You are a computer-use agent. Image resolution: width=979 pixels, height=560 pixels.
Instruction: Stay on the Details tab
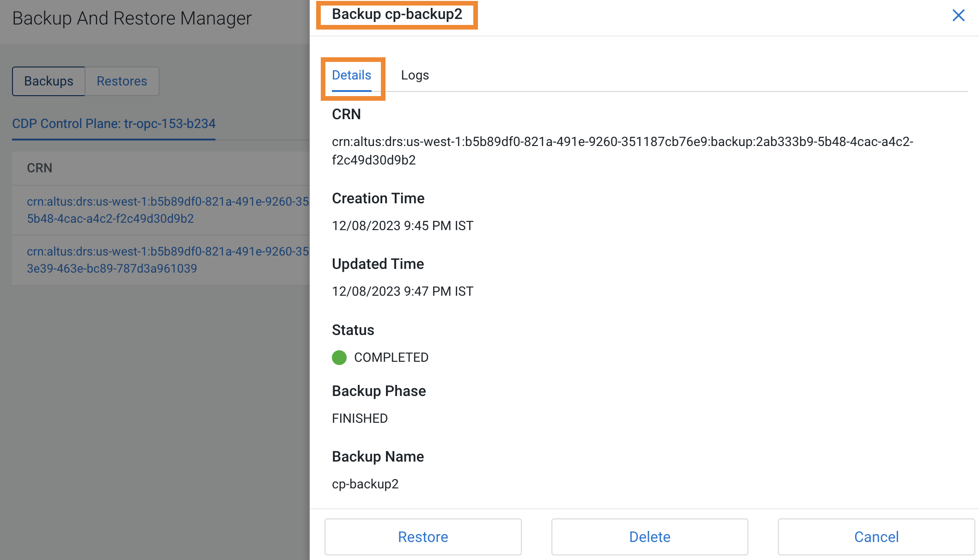[x=352, y=75]
